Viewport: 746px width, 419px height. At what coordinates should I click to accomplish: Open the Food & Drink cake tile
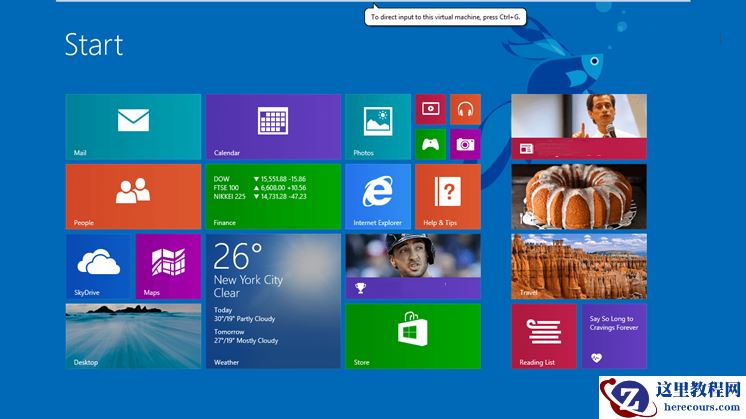click(x=579, y=196)
